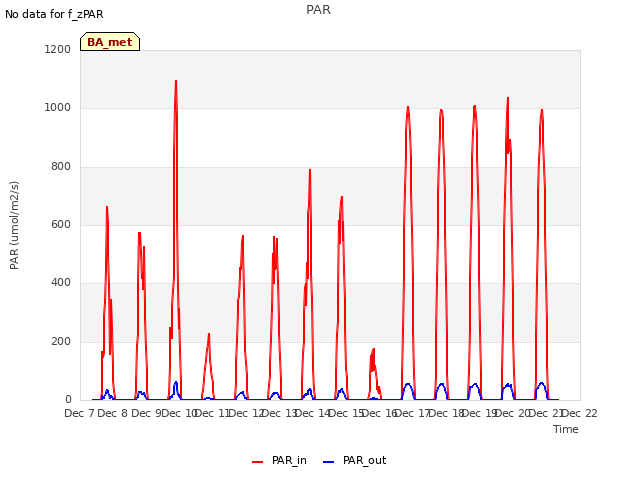Click the 1200 y-axis tick label
640x480 pixels.
pyautogui.click(x=58, y=49)
